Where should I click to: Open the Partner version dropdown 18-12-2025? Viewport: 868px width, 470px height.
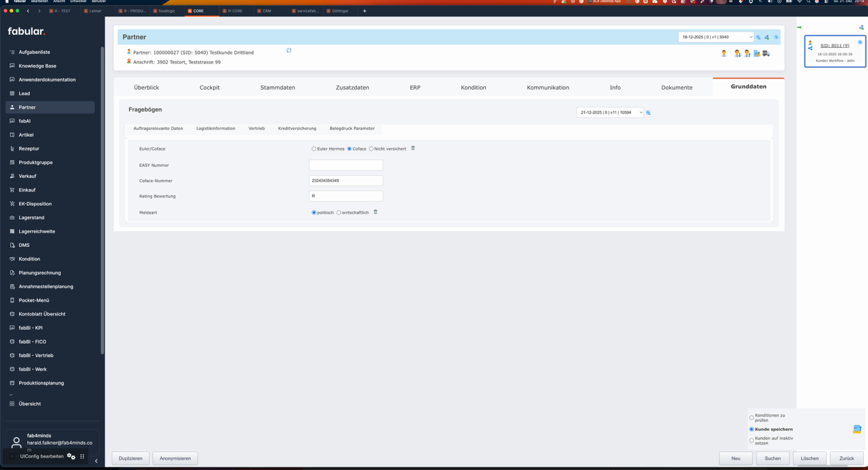click(716, 37)
